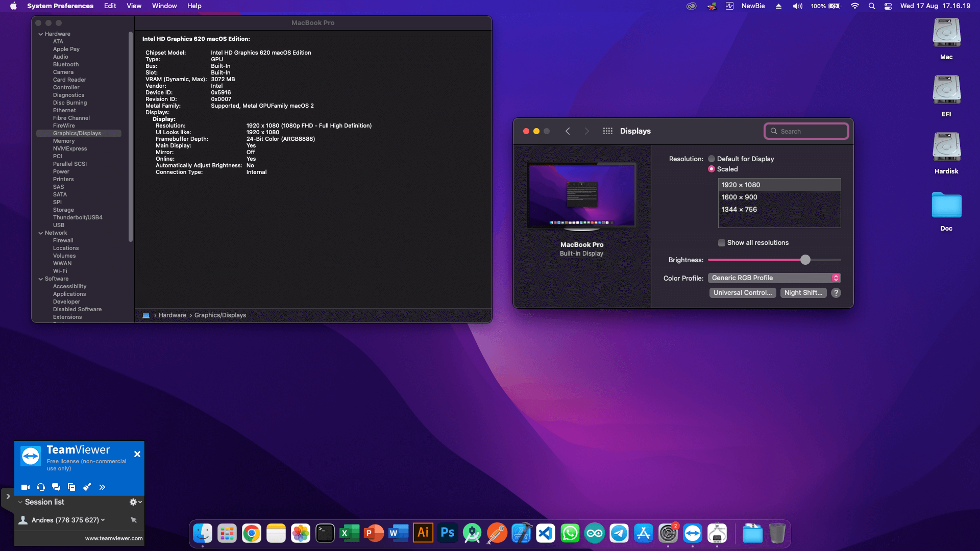Open Hardisk drive on desktop
Screen dimensions: 980x551
click(x=947, y=153)
